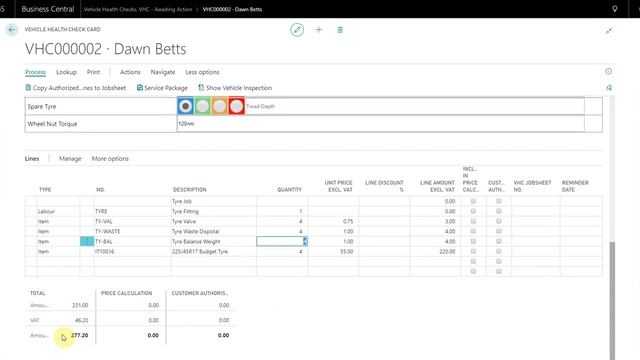Click the Spare Tyre Tread Depth field
Viewport: 640px width, 360px height.
(x=414, y=106)
